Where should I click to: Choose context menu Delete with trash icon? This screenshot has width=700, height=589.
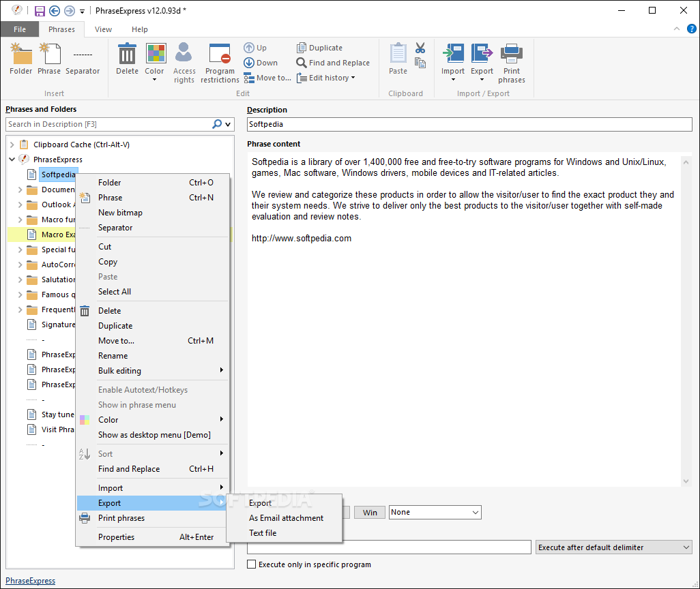pos(152,311)
